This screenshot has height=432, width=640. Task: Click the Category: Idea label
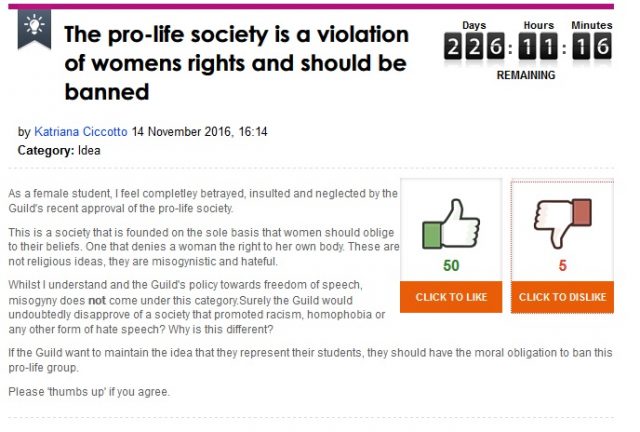click(x=60, y=151)
